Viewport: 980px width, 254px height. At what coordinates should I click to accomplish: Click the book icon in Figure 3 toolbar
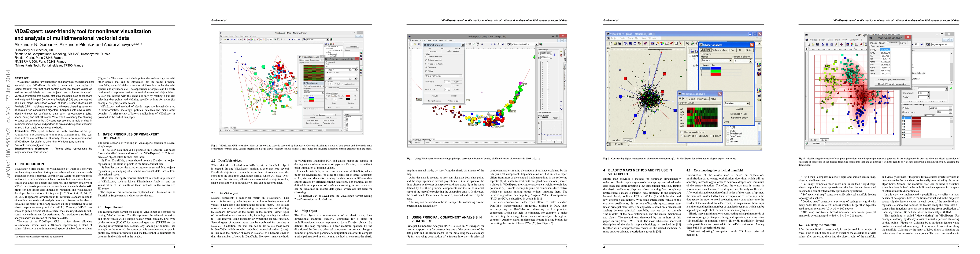(x=645, y=43)
